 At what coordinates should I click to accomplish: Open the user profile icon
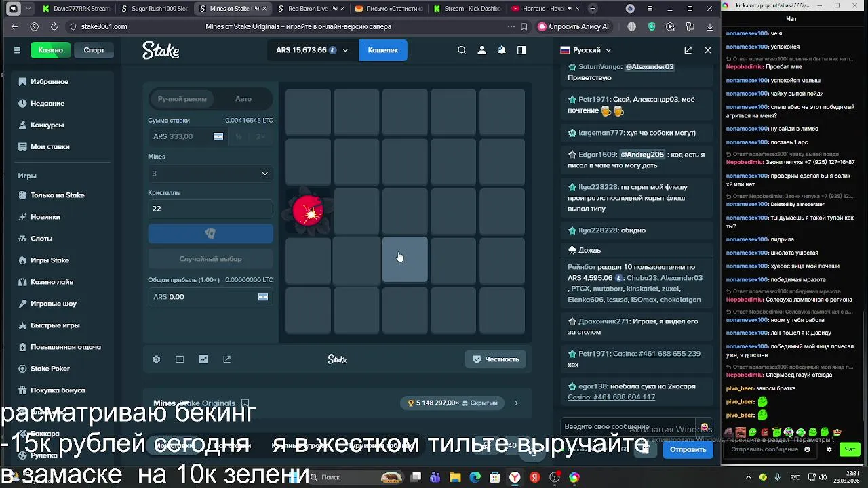[481, 50]
